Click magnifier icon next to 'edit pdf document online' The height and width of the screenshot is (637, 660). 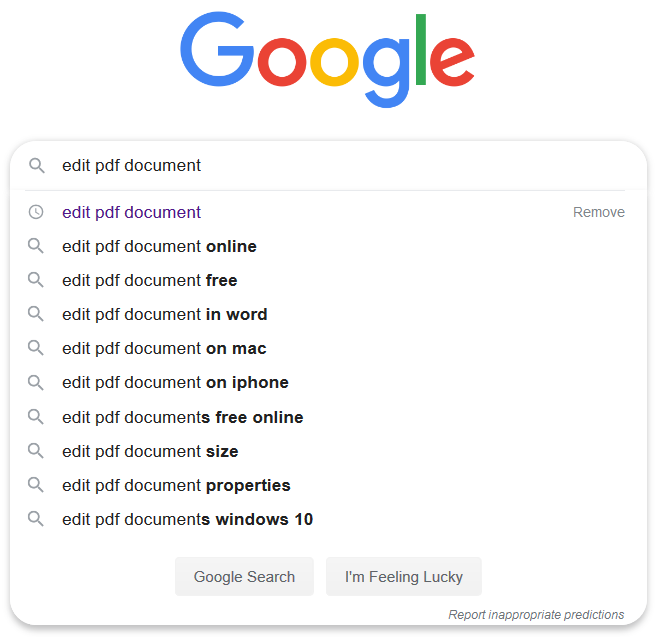click(x=36, y=246)
